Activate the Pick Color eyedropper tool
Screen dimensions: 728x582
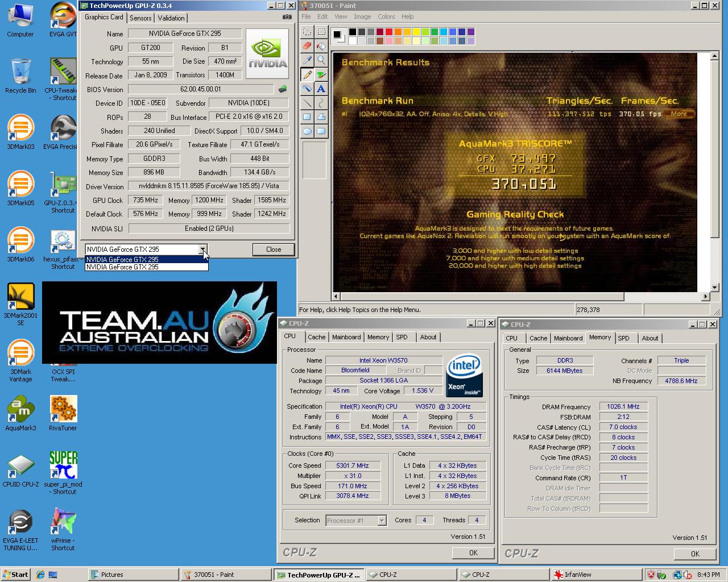(307, 60)
